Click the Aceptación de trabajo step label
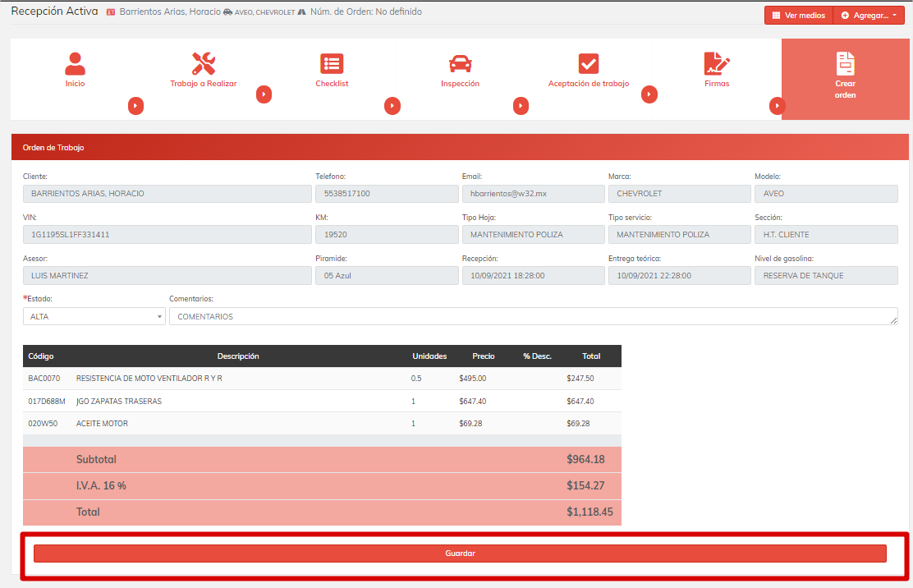 click(589, 84)
